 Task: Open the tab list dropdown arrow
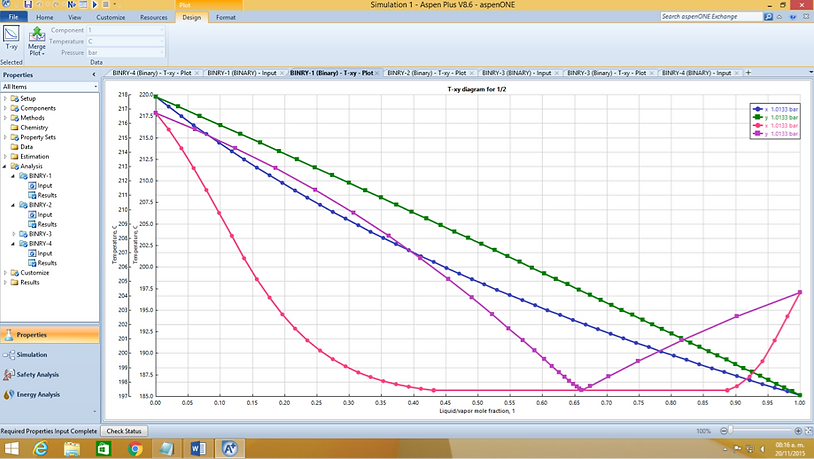pyautogui.click(x=810, y=72)
